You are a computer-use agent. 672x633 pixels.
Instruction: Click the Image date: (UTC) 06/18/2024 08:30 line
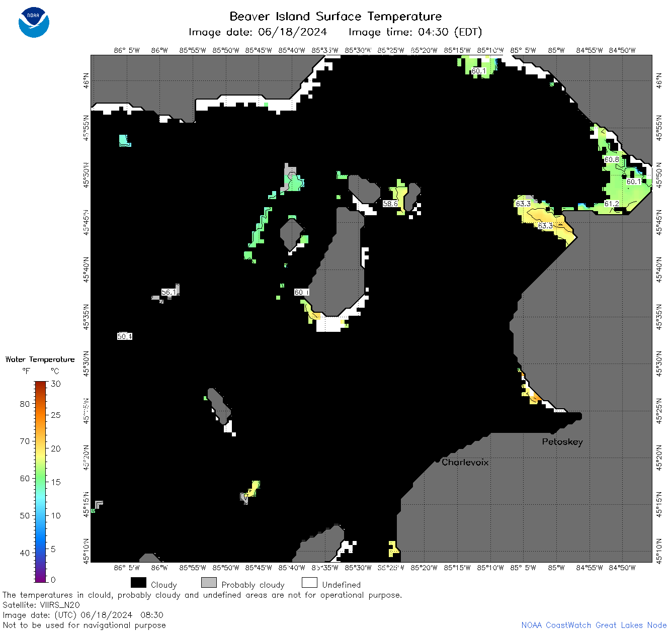(x=83, y=615)
